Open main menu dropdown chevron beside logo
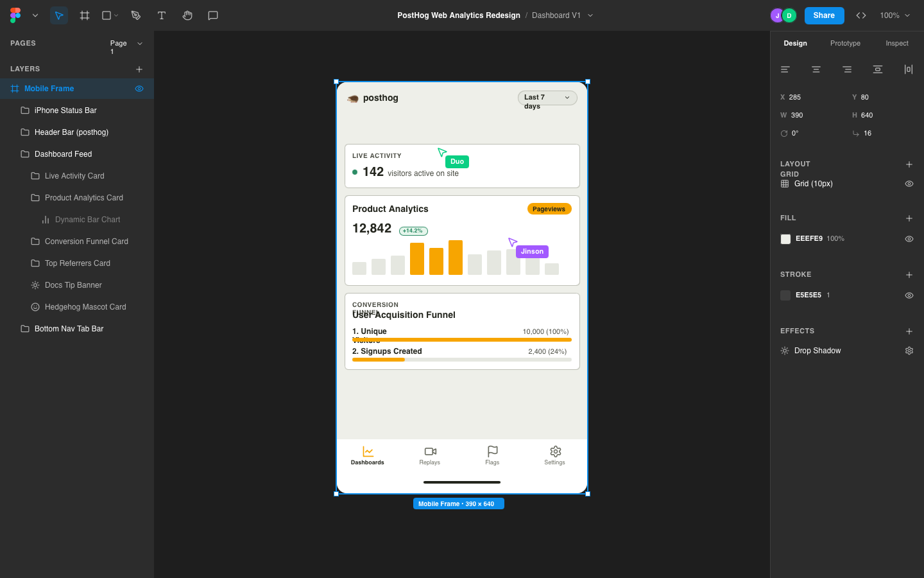 tap(35, 15)
